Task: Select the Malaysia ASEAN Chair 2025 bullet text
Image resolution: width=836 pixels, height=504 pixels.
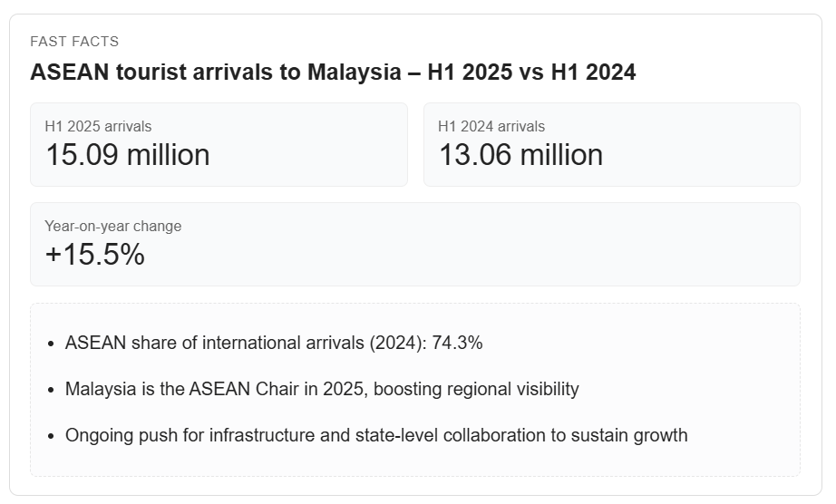Action: [322, 389]
